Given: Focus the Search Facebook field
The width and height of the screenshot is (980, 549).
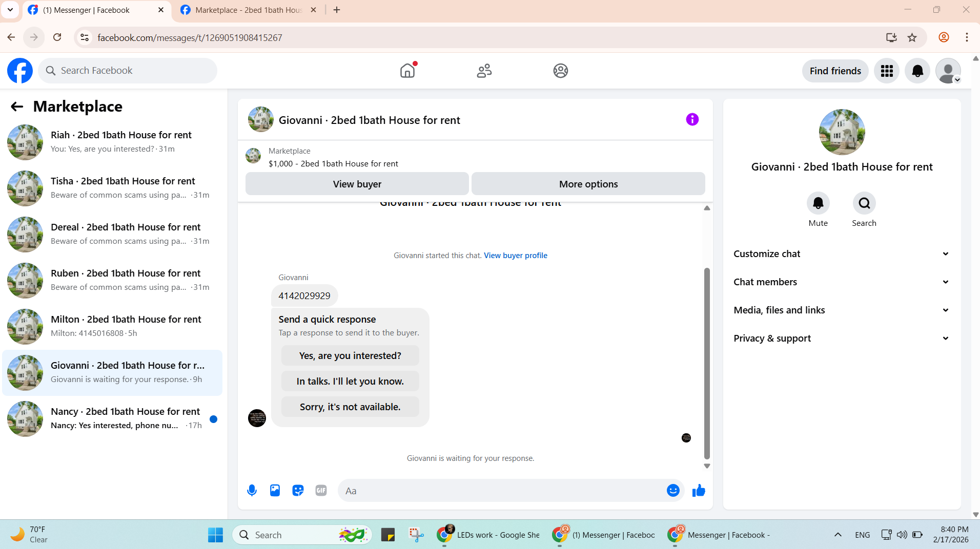Looking at the screenshot, I should coord(128,71).
